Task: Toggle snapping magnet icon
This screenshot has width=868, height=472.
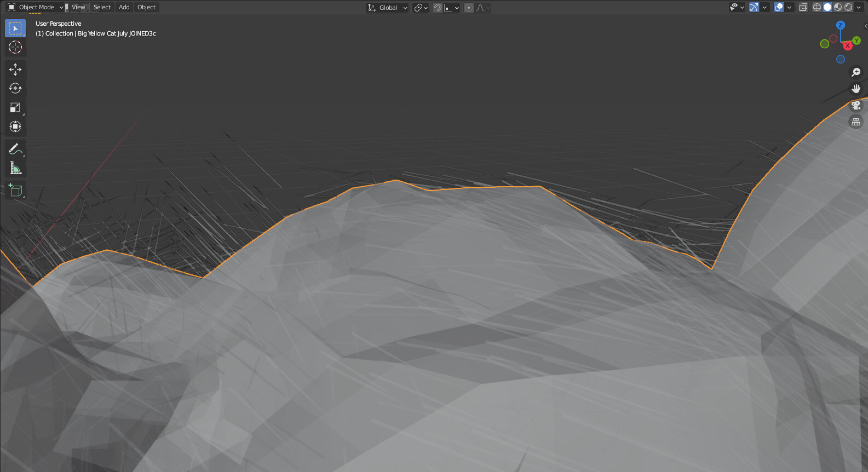Action: [x=438, y=8]
